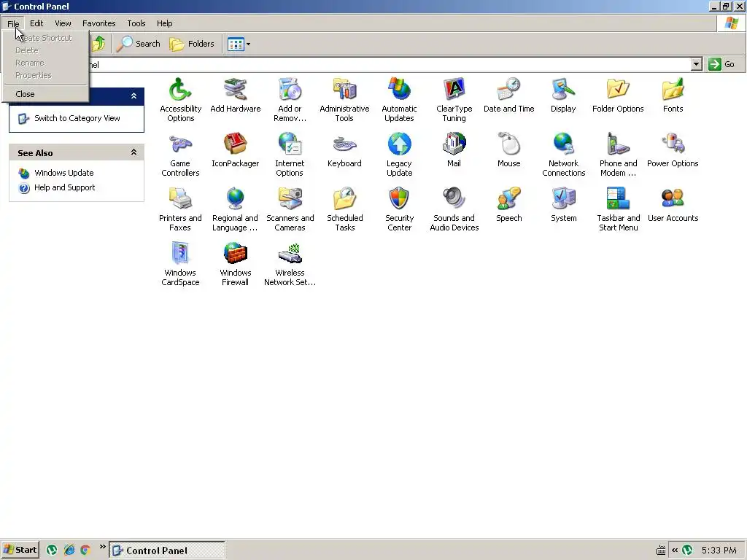Select the Mail applet icon
Screen dimensions: 747x560
pyautogui.click(x=454, y=144)
